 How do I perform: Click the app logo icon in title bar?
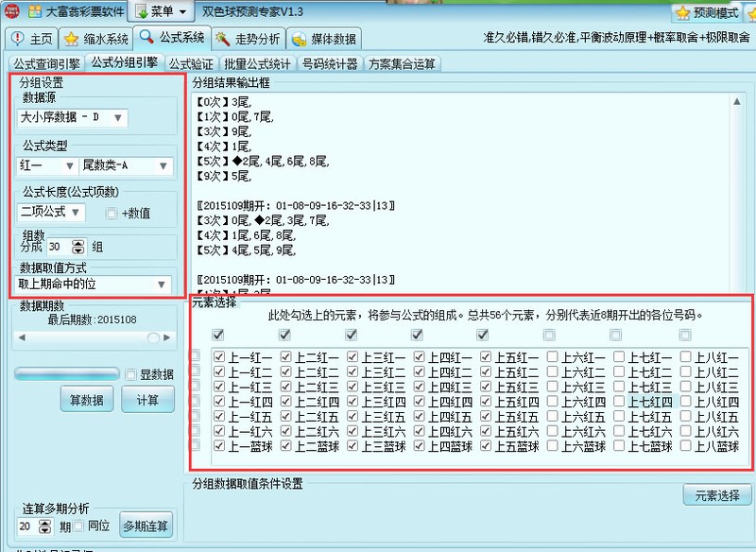pos(10,12)
